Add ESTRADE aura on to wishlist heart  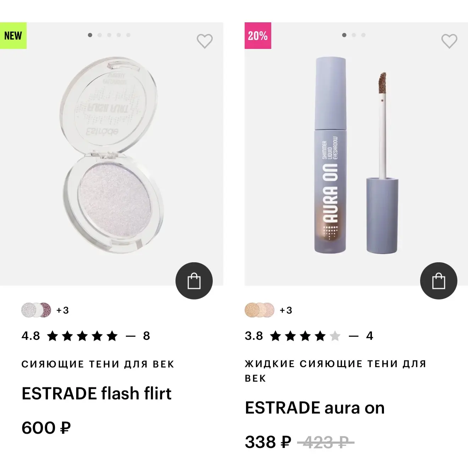click(449, 41)
